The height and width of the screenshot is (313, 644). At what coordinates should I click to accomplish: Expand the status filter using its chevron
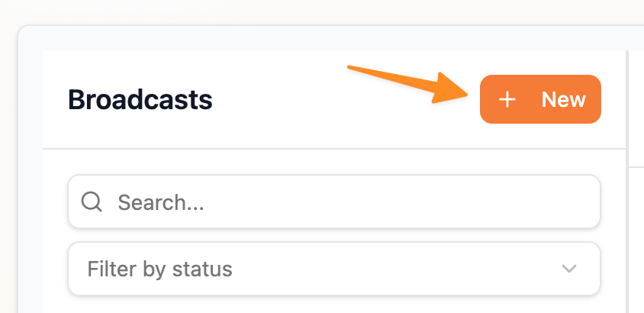coord(568,269)
